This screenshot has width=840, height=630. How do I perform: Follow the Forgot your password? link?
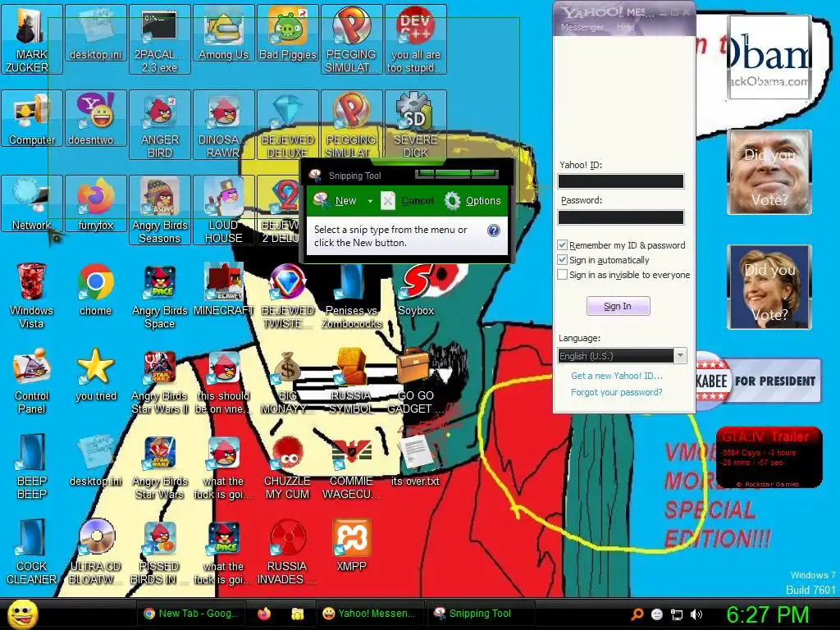(617, 392)
